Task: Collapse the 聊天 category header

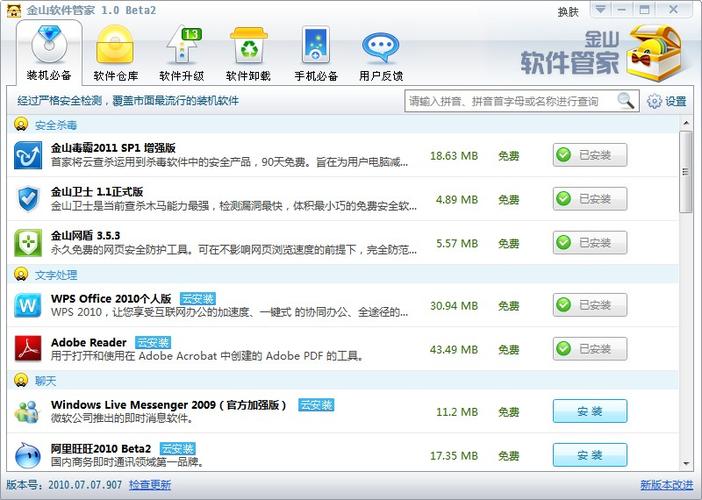Action: point(342,380)
